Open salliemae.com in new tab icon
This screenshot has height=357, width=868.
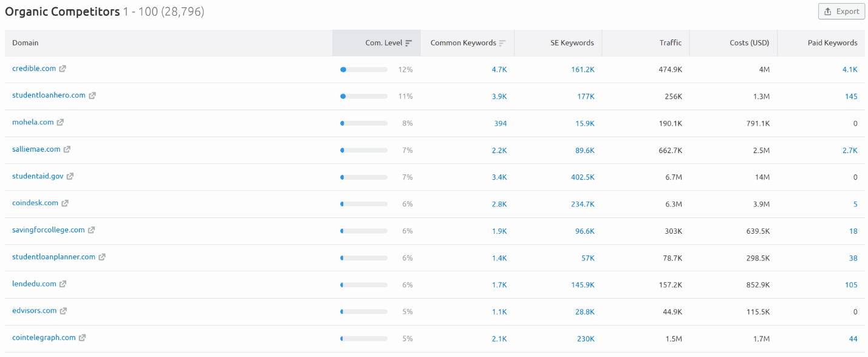click(x=67, y=149)
